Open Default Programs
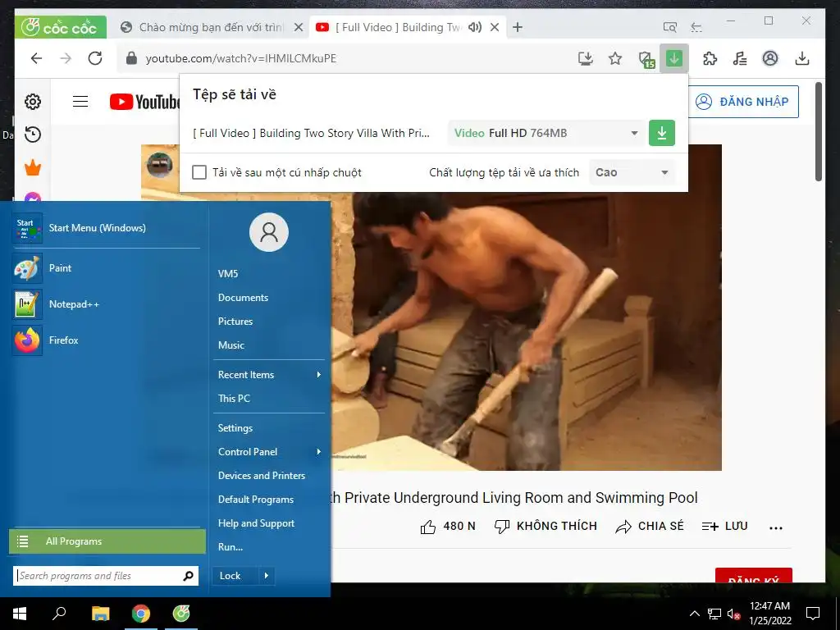Viewport: 840px width, 630px height. (256, 500)
